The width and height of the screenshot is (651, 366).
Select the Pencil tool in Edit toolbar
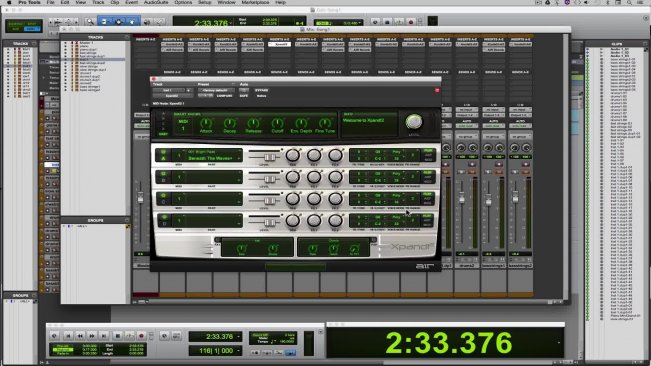[159, 22]
